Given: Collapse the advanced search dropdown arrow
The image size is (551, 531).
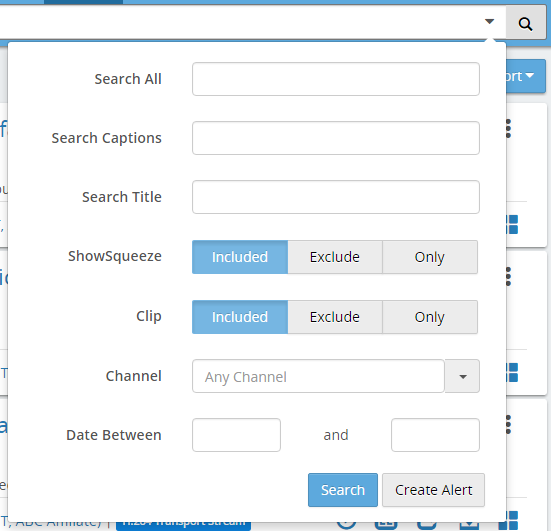Looking at the screenshot, I should click(x=490, y=21).
